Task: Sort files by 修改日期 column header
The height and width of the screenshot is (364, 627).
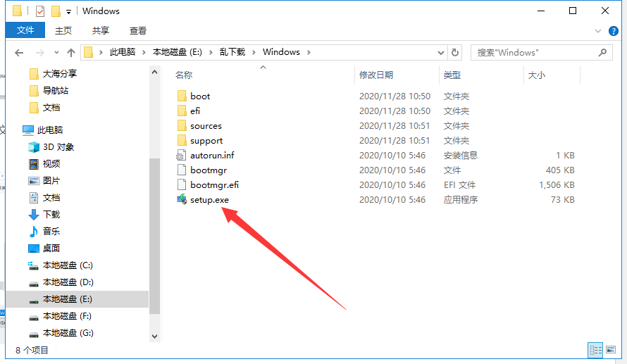Action: click(x=376, y=75)
